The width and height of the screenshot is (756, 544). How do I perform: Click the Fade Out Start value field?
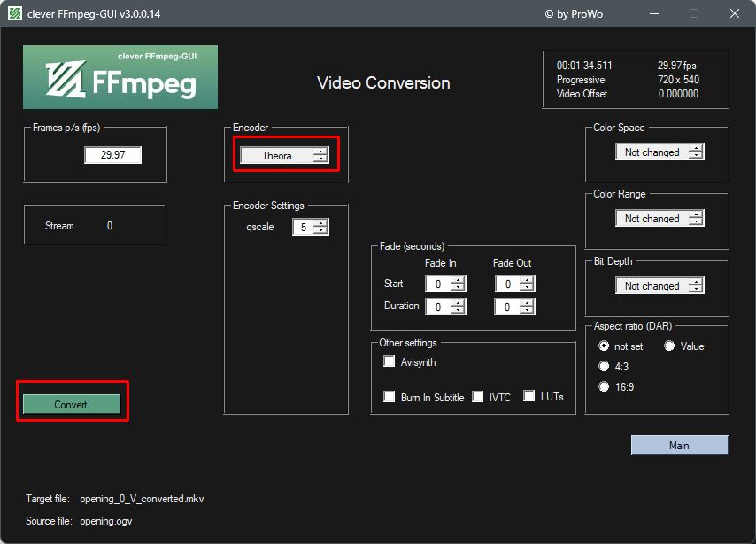pos(507,284)
